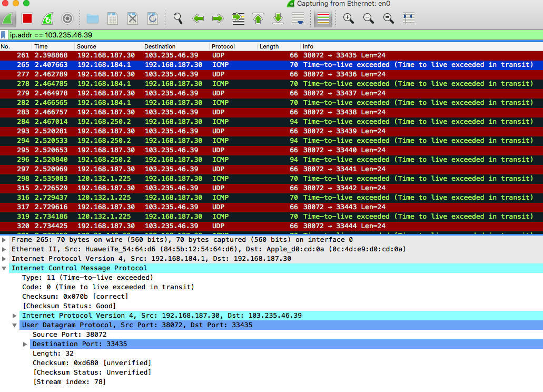
Task: Sort by the Time column header
Action: point(53,46)
